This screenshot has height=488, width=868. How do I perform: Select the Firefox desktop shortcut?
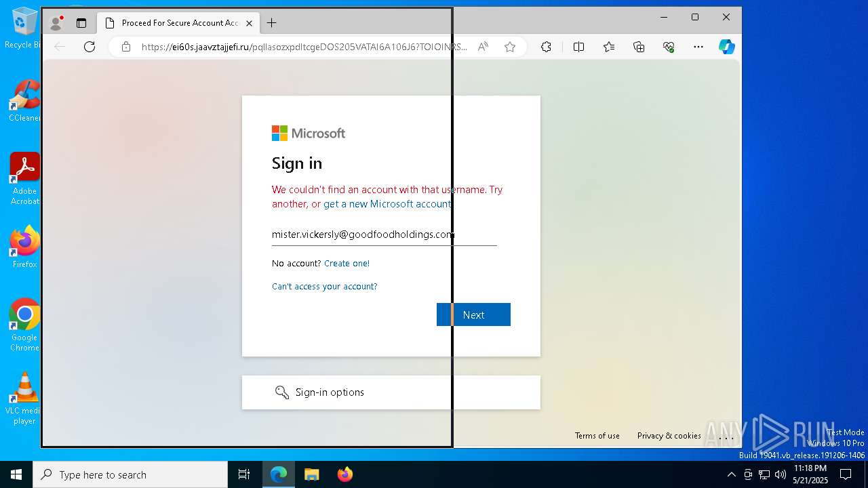24,247
